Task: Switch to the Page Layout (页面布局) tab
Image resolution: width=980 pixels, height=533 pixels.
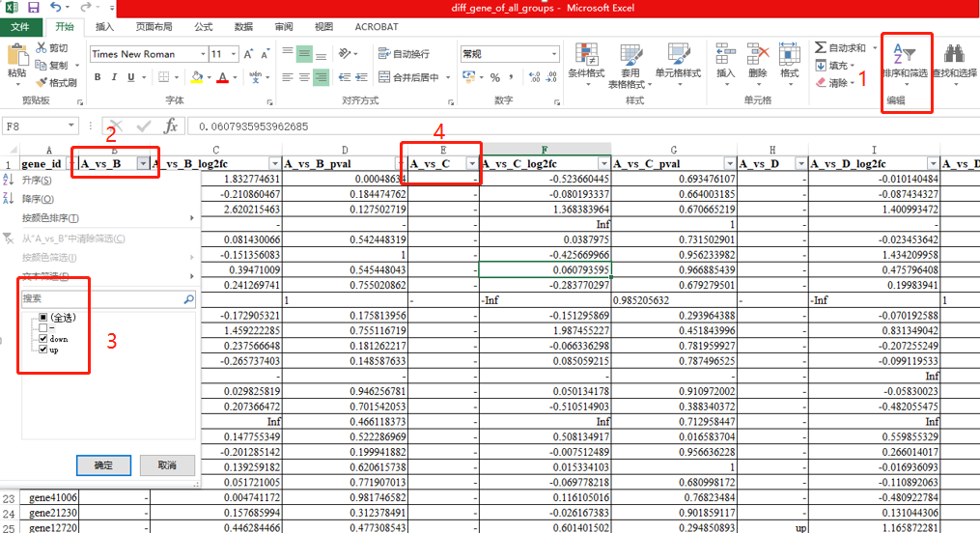Action: [154, 27]
